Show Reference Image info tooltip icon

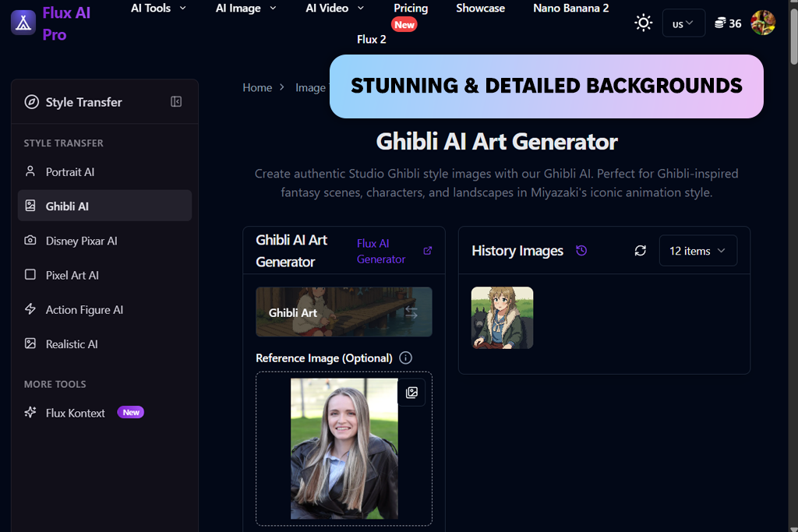click(405, 358)
